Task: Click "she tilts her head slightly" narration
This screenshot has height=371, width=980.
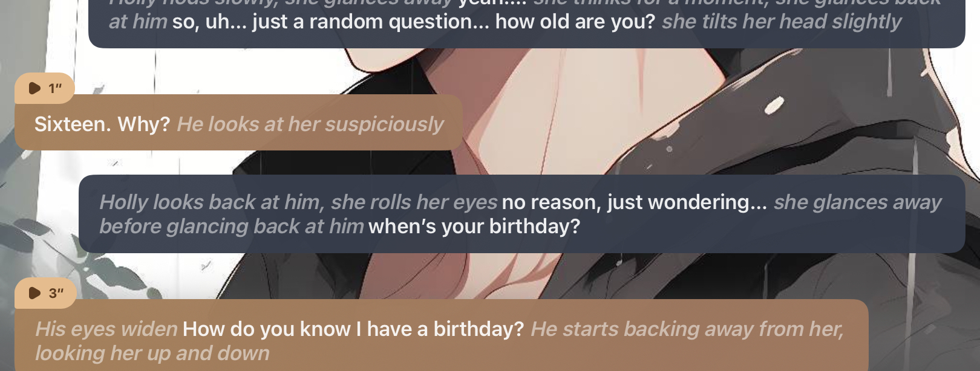Action: pyautogui.click(x=782, y=22)
